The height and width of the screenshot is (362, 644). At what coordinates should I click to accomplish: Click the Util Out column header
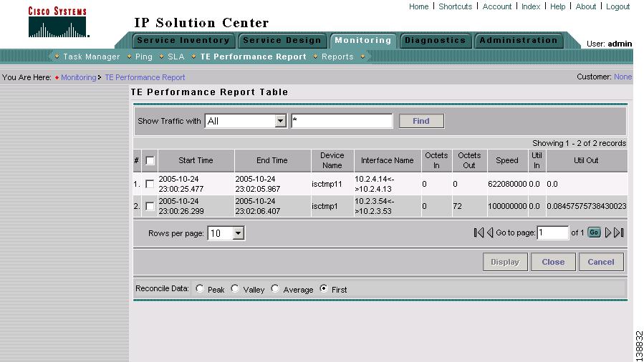[x=586, y=161]
